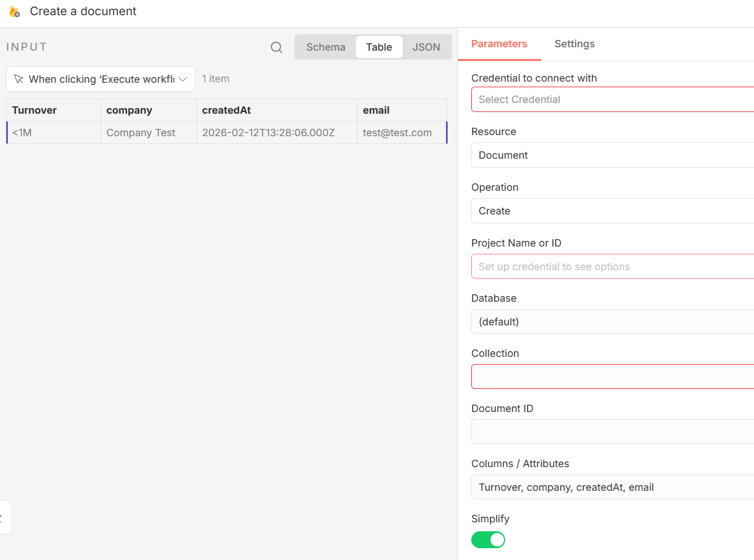Viewport: 754px width, 560px height.
Task: Click the cursor icon beside trigger node name
Action: coord(19,79)
